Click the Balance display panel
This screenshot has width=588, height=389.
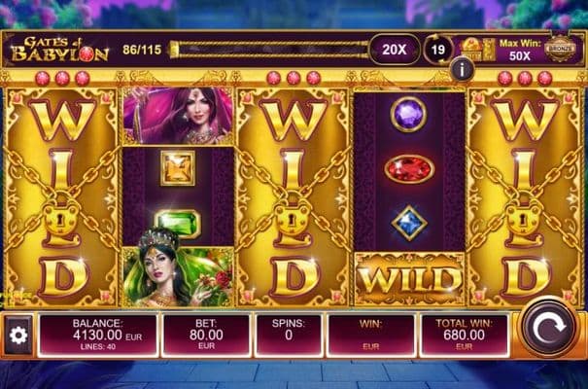(98, 335)
